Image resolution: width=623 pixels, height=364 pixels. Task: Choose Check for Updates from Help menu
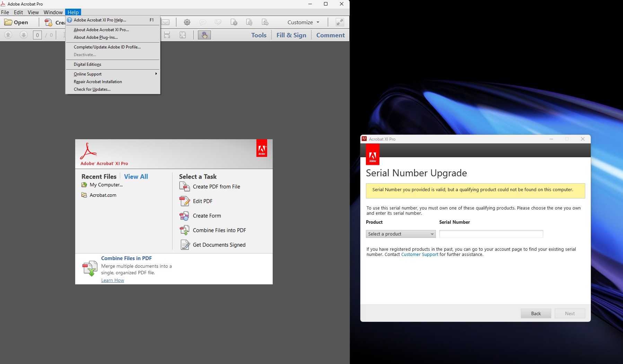coord(92,89)
